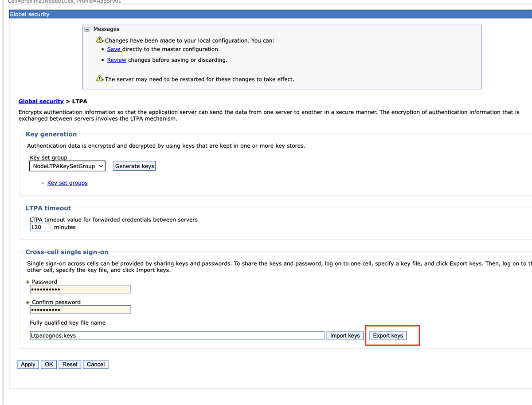
Task: Select the fully qualified key file name field
Action: point(177,336)
